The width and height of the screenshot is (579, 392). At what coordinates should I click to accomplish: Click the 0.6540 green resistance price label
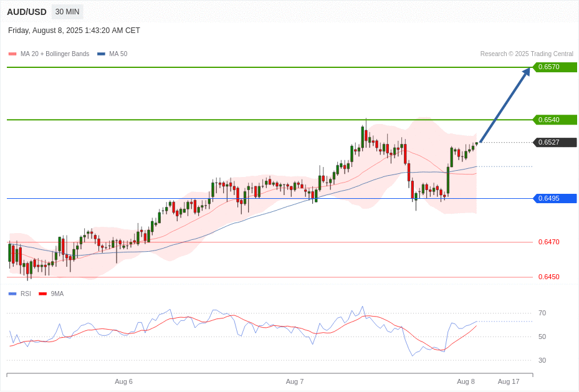[x=555, y=120]
